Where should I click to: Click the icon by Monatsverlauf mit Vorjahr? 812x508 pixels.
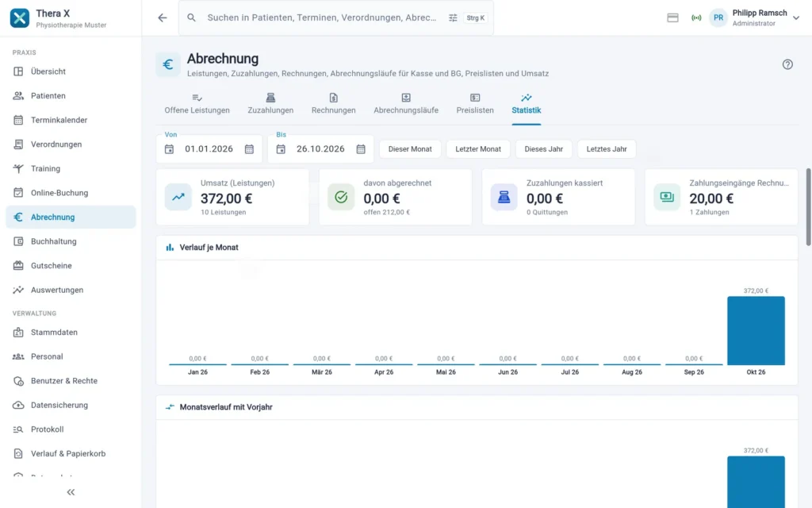click(170, 407)
